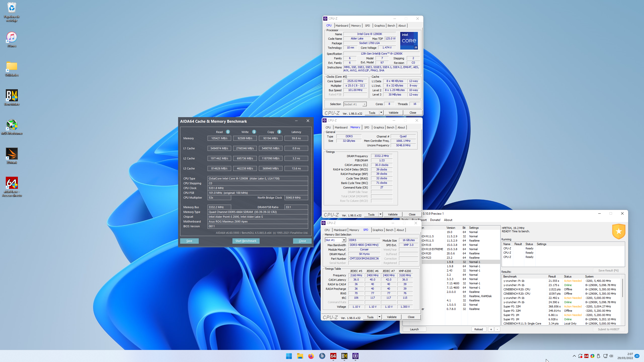Viewport: 644px width, 362px height.
Task: Click the AIDA64 system tray icon
Action: (x=586, y=356)
